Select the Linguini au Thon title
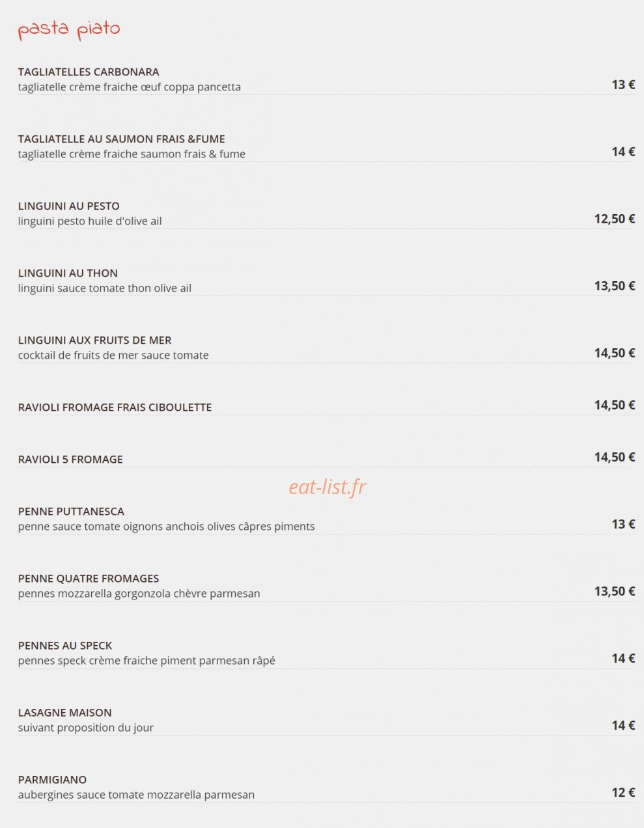644x828 pixels. [x=68, y=273]
